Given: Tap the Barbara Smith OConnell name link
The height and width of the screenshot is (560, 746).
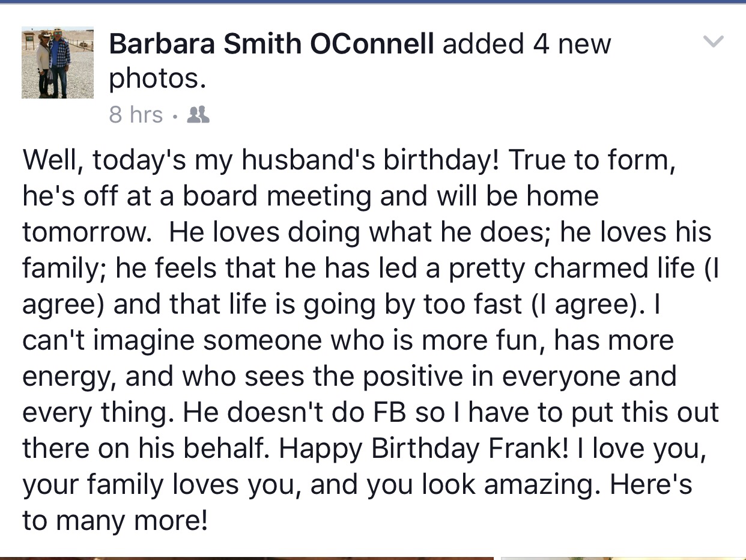Looking at the screenshot, I should pyautogui.click(x=271, y=44).
